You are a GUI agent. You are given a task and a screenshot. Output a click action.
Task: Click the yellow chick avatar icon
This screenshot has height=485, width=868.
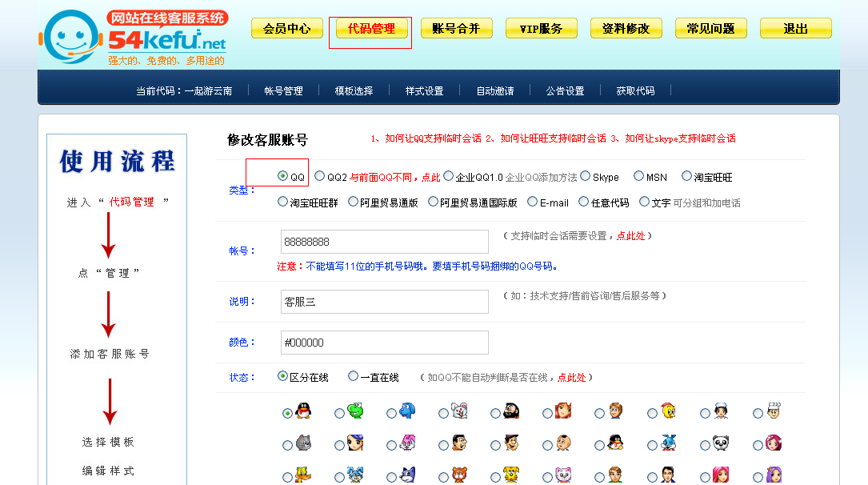[668, 411]
